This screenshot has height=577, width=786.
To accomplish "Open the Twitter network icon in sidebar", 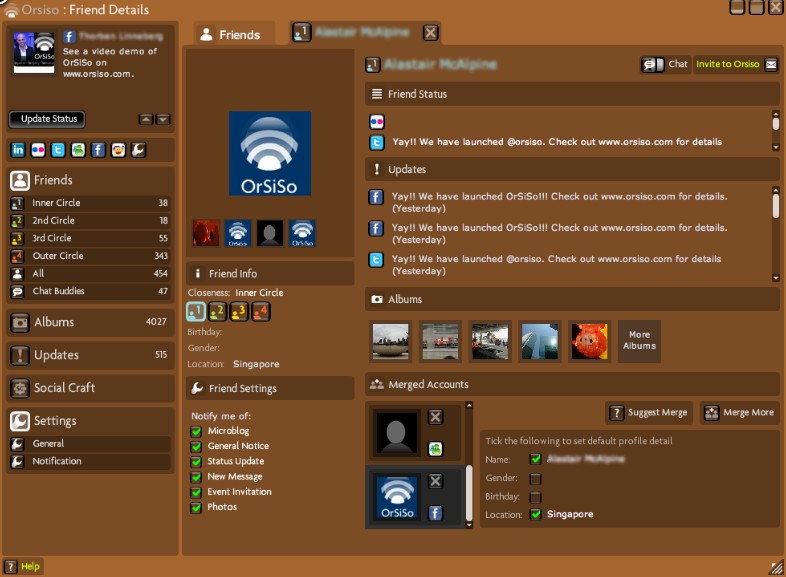I will [x=58, y=150].
